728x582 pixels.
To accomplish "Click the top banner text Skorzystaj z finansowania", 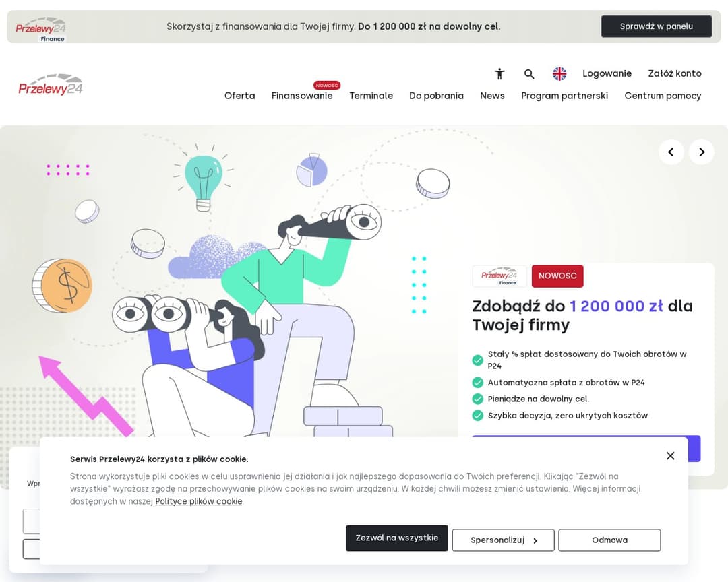I will click(334, 26).
